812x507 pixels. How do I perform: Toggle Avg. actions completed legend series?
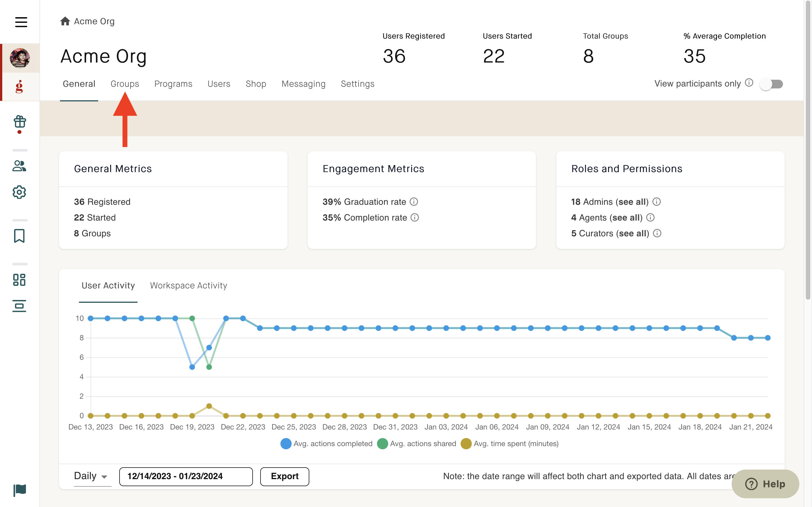pyautogui.click(x=326, y=444)
